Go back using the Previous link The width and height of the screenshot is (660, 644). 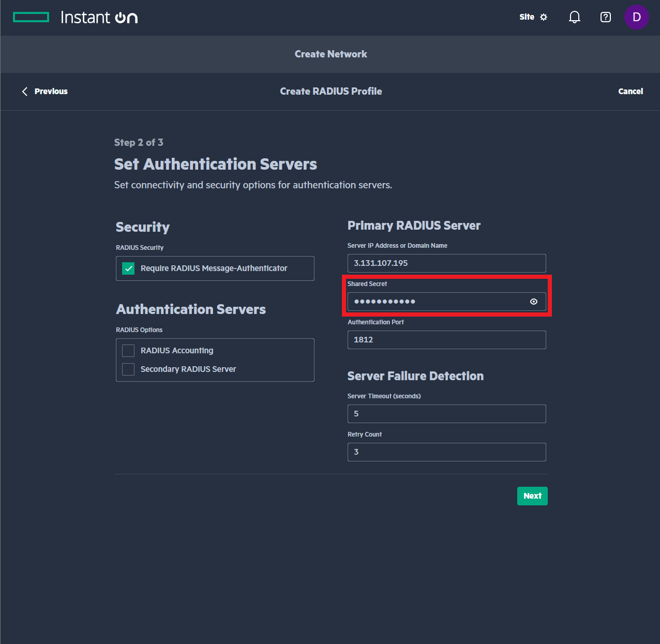[x=51, y=92]
